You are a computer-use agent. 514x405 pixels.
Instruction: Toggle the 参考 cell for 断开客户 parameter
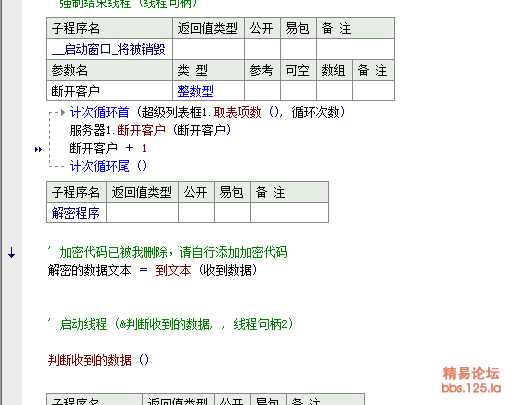point(262,91)
